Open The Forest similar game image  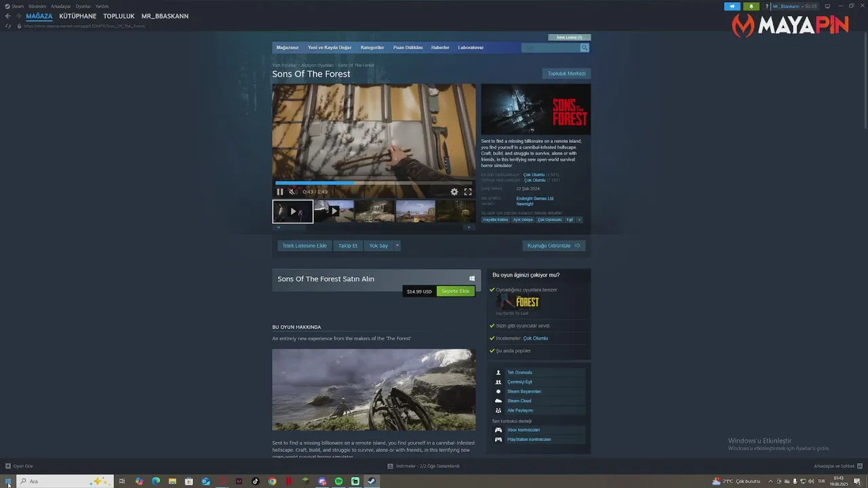518,302
